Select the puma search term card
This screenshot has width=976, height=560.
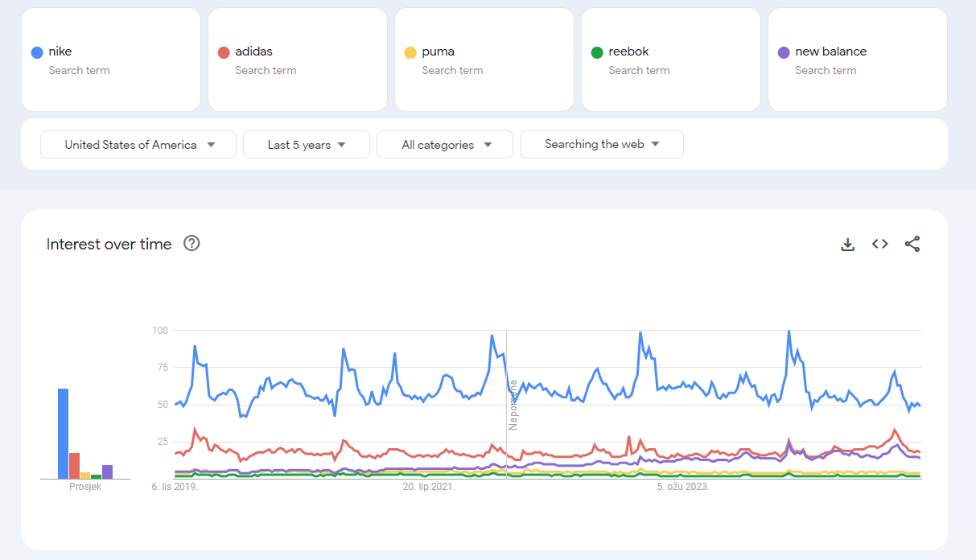coord(484,60)
